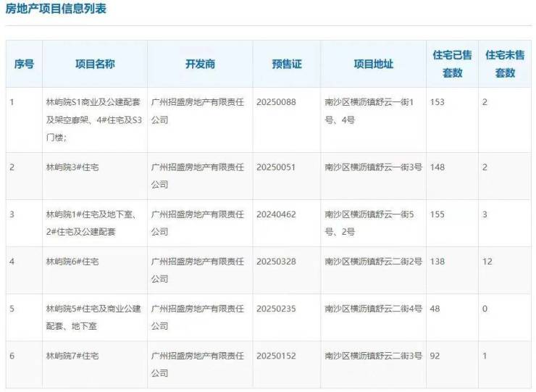Click address 南沙区横沥镇舒云一街5号、2号
This screenshot has width=536, height=392.
369,223
